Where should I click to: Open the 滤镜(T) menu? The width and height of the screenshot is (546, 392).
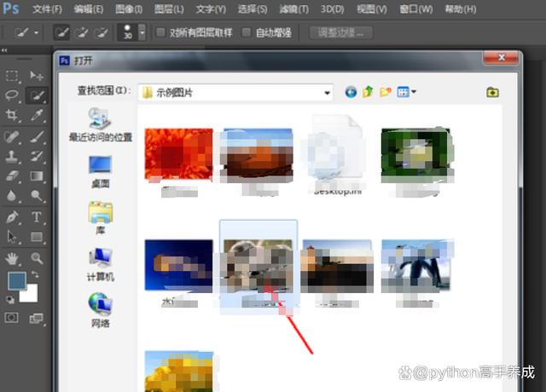pos(293,9)
